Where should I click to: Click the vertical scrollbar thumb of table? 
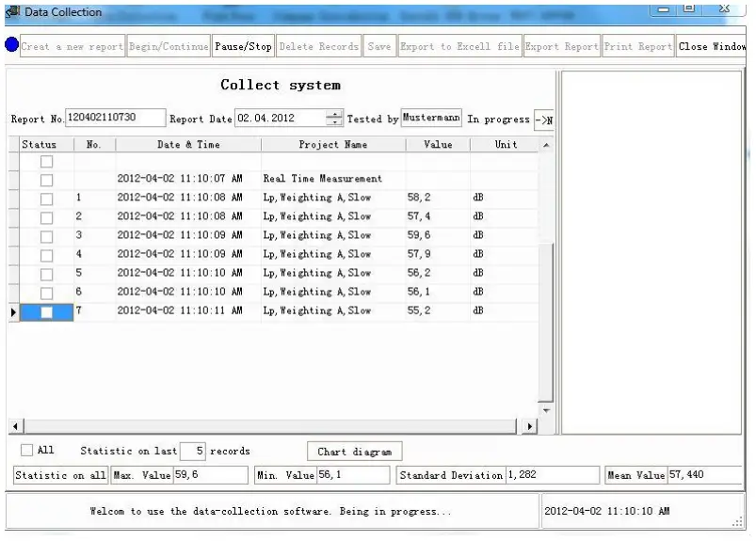click(x=545, y=323)
